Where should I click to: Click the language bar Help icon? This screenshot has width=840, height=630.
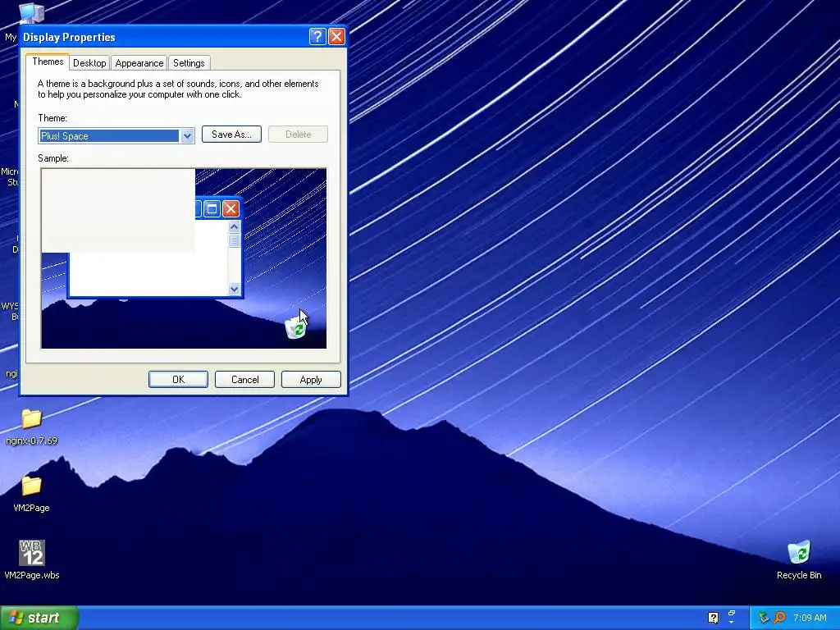(x=713, y=618)
